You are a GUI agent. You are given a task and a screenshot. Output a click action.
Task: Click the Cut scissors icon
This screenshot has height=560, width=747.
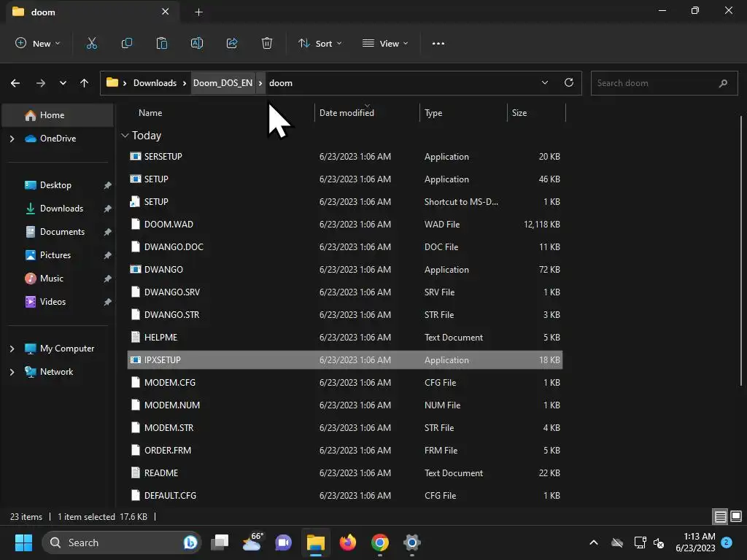(x=91, y=43)
